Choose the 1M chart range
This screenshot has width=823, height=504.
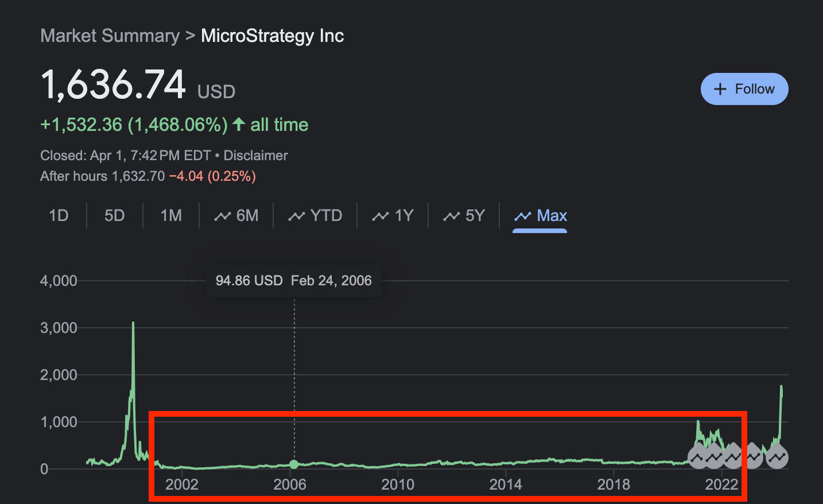(171, 216)
